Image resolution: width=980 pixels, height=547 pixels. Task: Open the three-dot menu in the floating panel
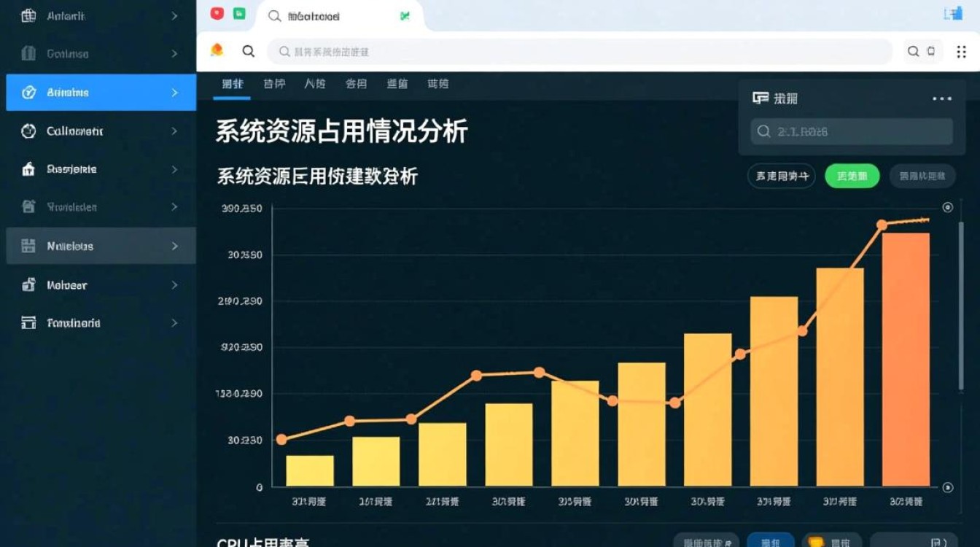[942, 98]
